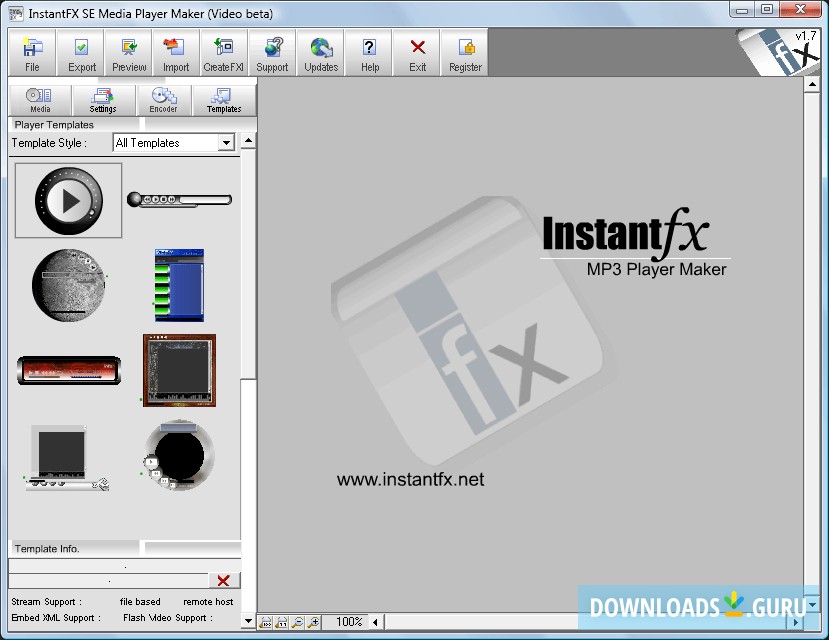Open the Register dialog
This screenshot has width=829, height=640.
click(x=465, y=53)
